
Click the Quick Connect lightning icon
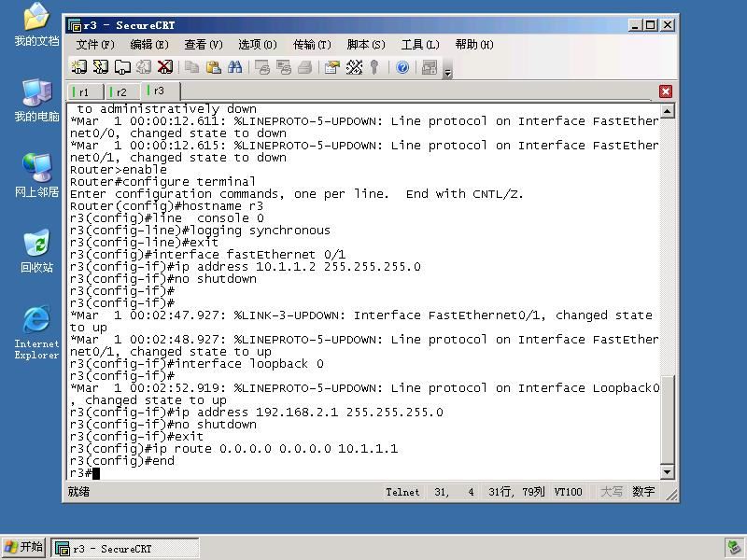(x=101, y=67)
